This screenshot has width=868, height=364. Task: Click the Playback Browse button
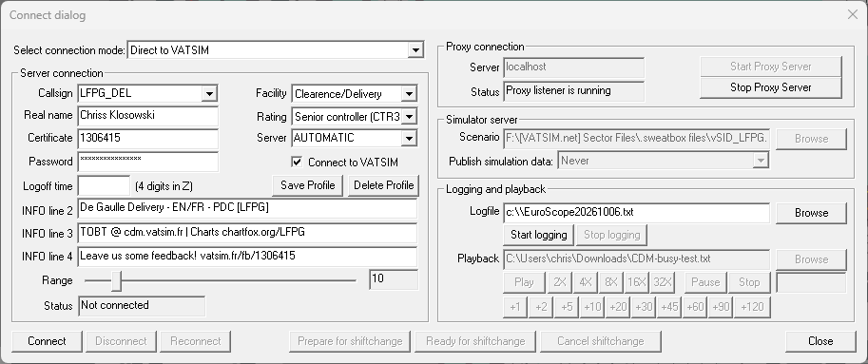(811, 259)
